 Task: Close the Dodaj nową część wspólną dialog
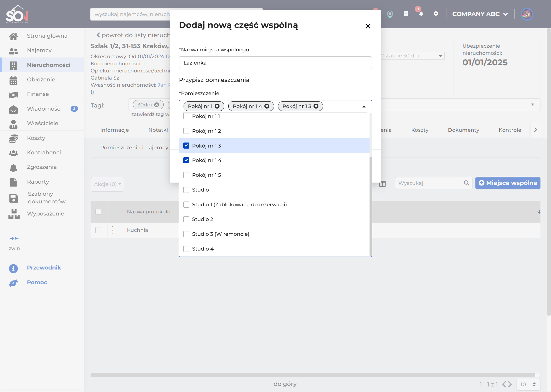[368, 26]
